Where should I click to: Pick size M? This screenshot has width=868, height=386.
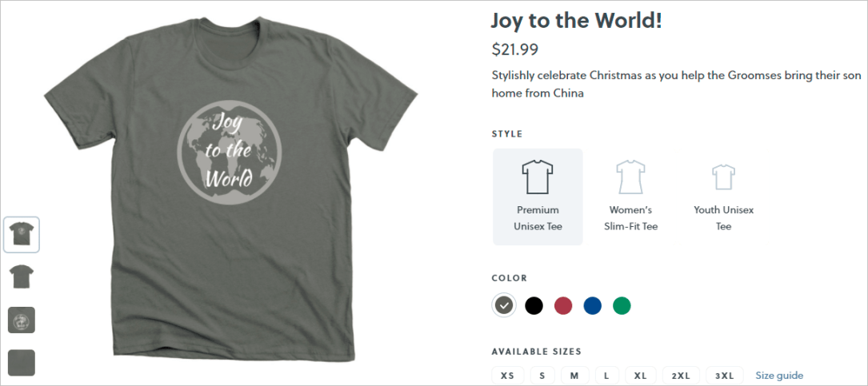click(x=574, y=376)
